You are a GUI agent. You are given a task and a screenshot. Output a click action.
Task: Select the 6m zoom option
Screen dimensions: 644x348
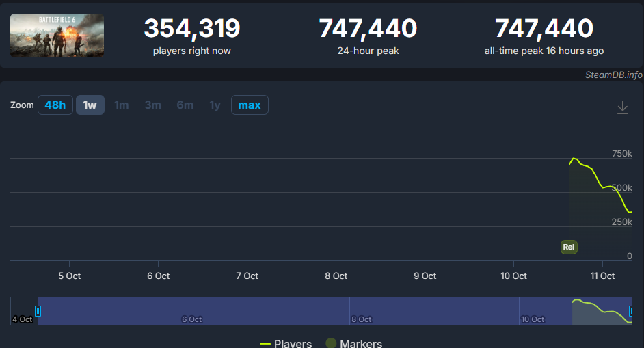pyautogui.click(x=185, y=105)
